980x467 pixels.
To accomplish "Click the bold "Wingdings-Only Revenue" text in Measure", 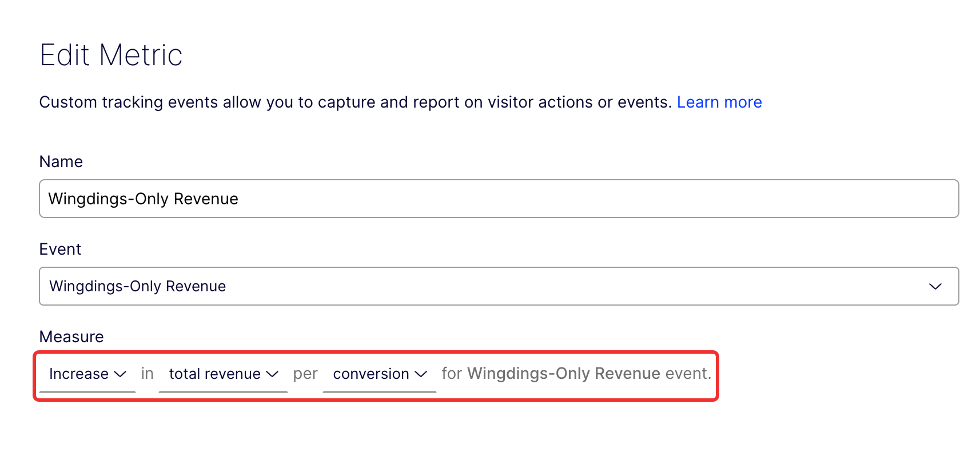I will pos(563,373).
